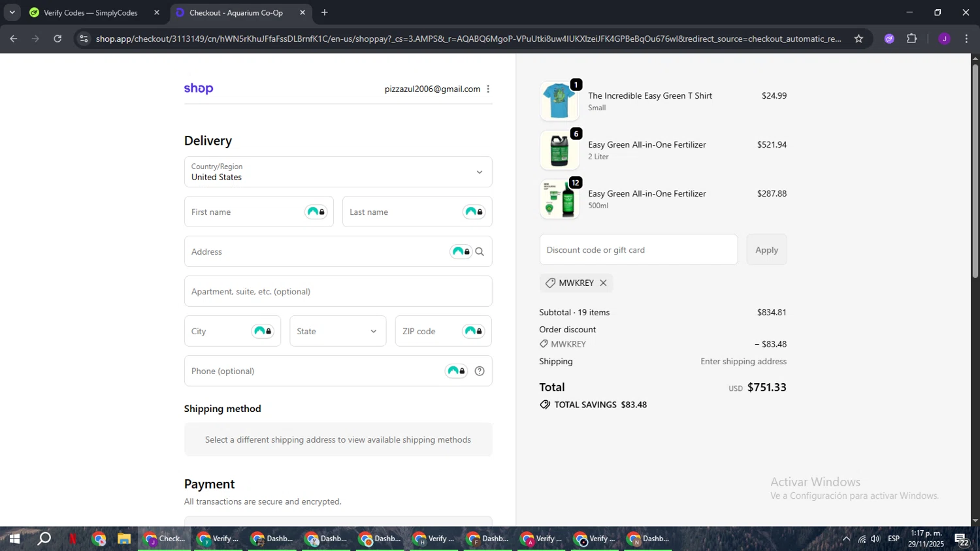The height and width of the screenshot is (551, 980).
Task: Click password manager icon in First name field
Action: point(316,212)
